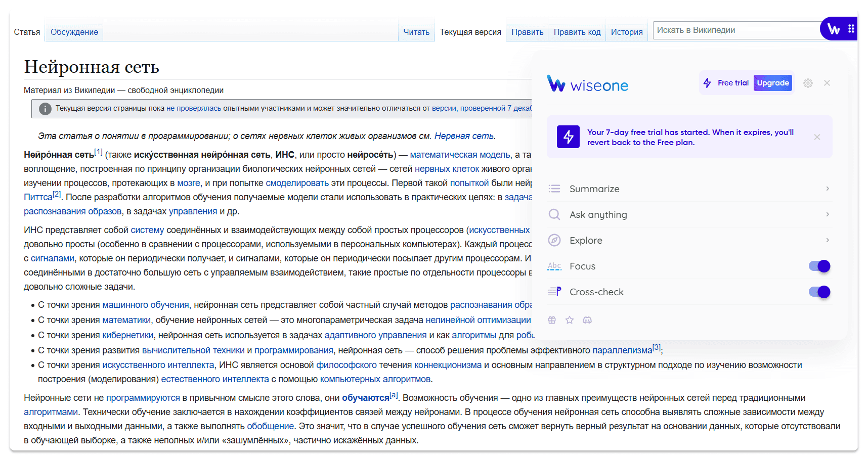Expand Ask anything with its chevron

[x=828, y=214]
